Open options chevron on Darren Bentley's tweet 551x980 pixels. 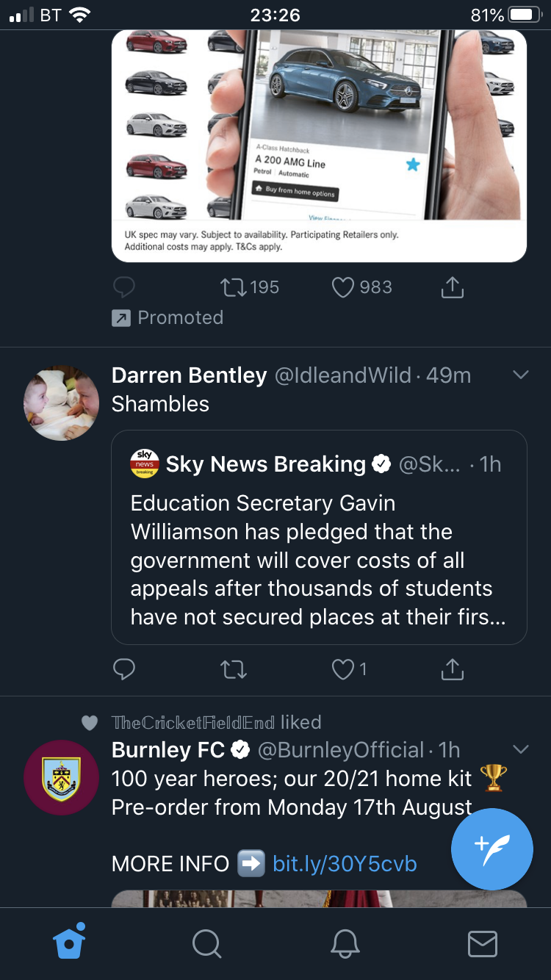click(520, 375)
